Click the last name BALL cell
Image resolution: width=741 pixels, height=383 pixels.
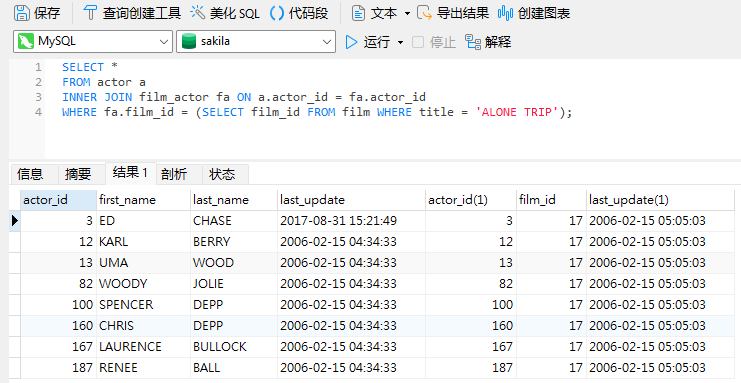coord(234,367)
